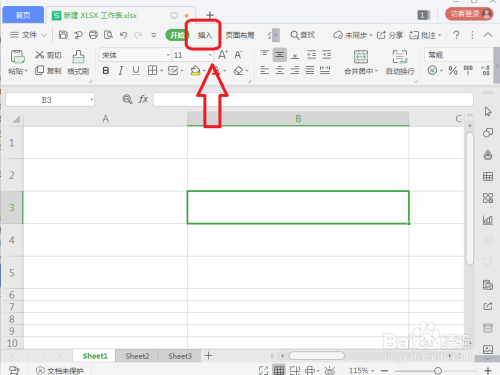The width and height of the screenshot is (500, 375).
Task: Click the zoom out minus button
Action: pos(384,370)
